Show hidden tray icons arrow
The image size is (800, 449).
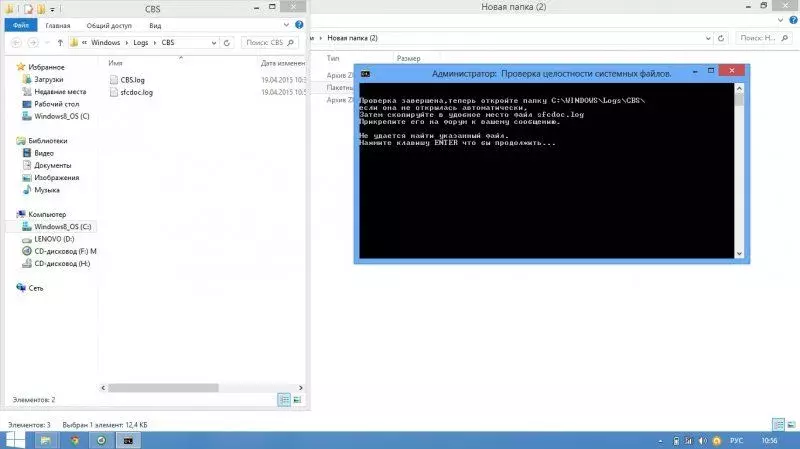point(661,440)
